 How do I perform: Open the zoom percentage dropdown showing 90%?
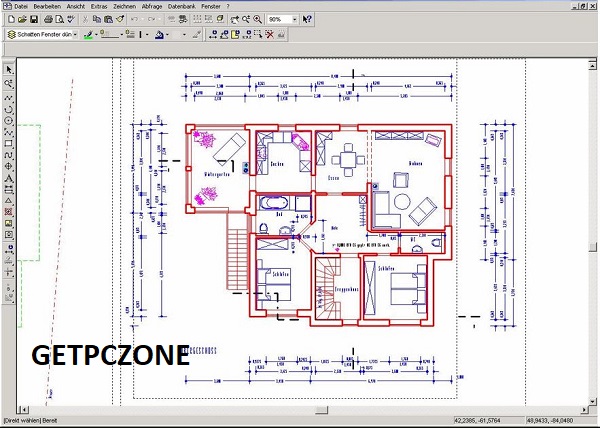[x=293, y=19]
